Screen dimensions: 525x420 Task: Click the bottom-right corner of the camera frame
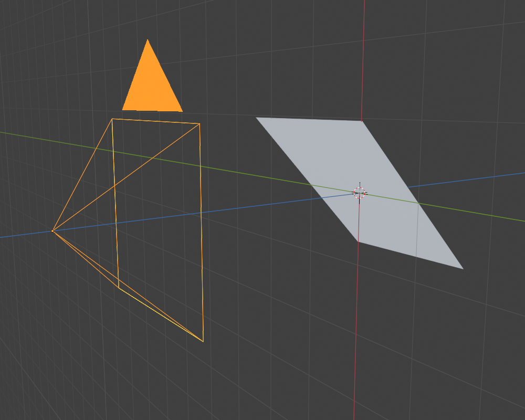coord(203,341)
